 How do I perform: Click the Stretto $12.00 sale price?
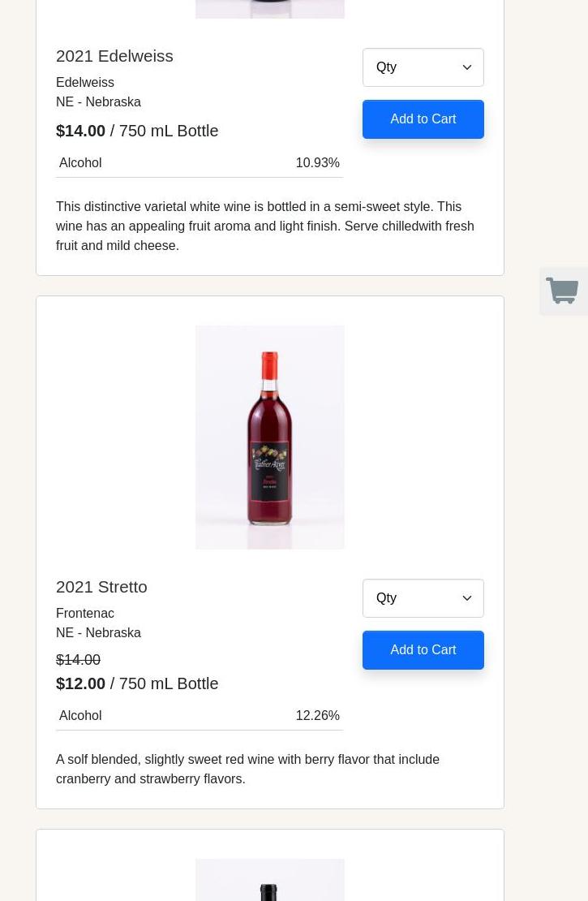pyautogui.click(x=81, y=683)
